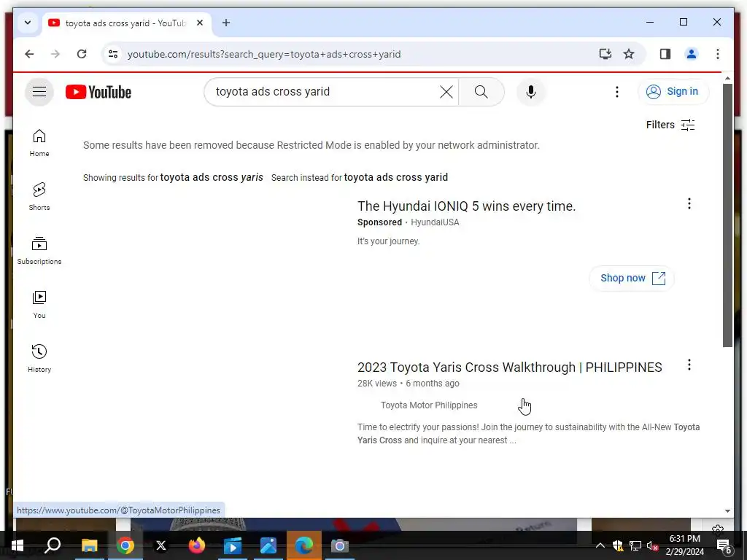Click the browser forward arrow
The image size is (747, 560).
coord(55,54)
